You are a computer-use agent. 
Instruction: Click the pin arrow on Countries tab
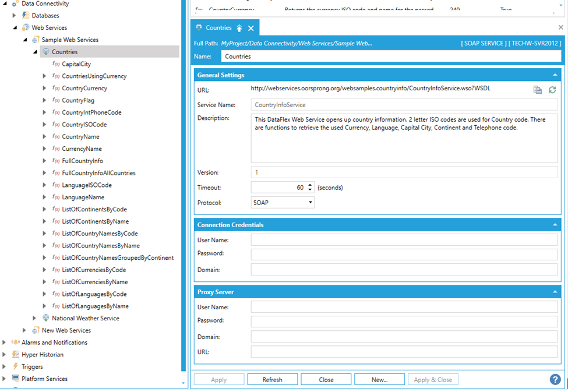(x=239, y=28)
